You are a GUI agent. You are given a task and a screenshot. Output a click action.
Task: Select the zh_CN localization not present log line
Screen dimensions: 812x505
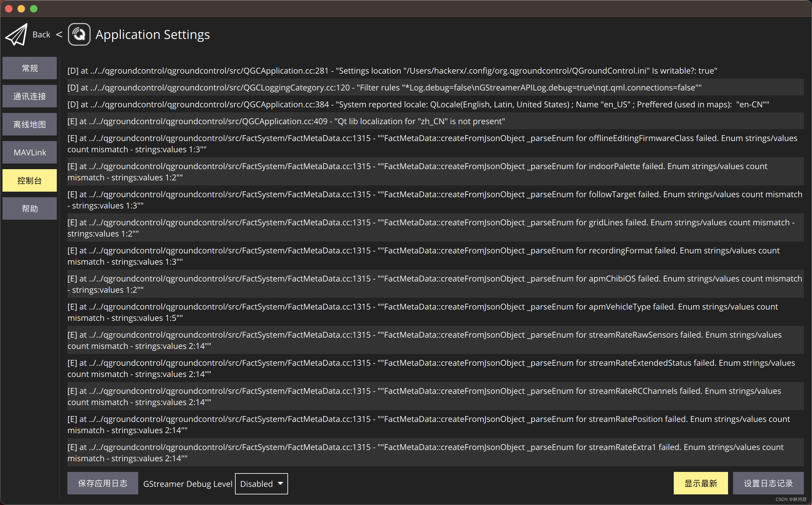(435, 121)
